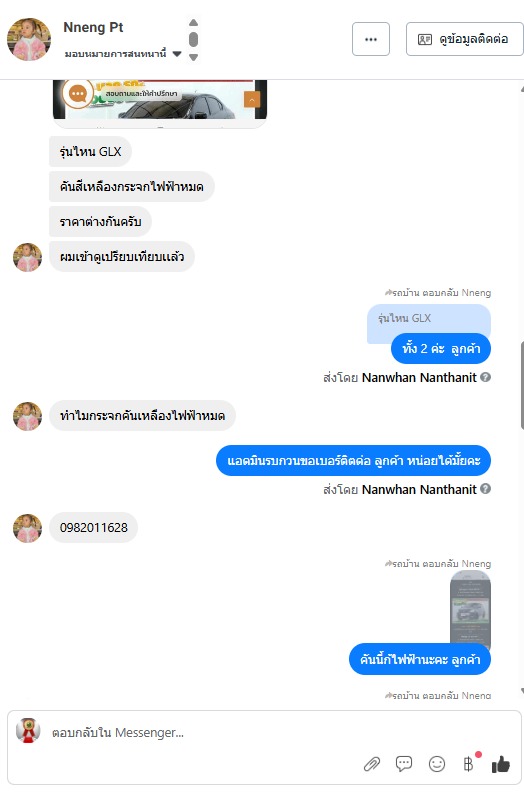
Task: Open the emoji smiley picker
Action: tap(437, 764)
